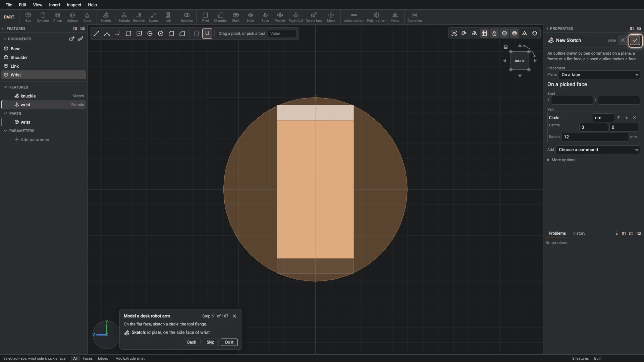The height and width of the screenshot is (362, 644).
Task: Select the Push/pull tool
Action: click(x=296, y=17)
